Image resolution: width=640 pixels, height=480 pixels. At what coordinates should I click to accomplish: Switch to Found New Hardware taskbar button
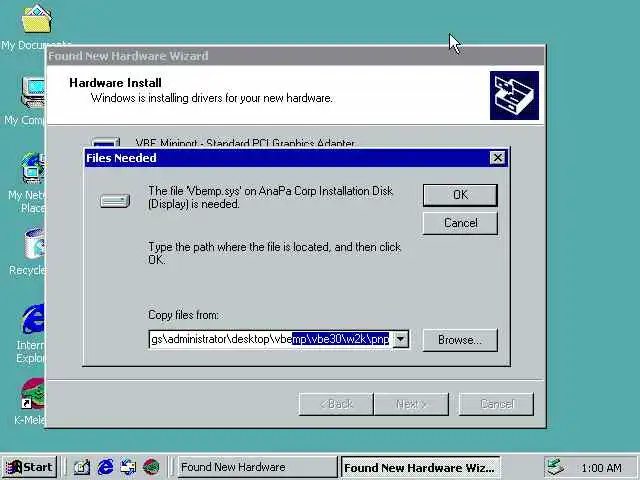[x=257, y=467]
